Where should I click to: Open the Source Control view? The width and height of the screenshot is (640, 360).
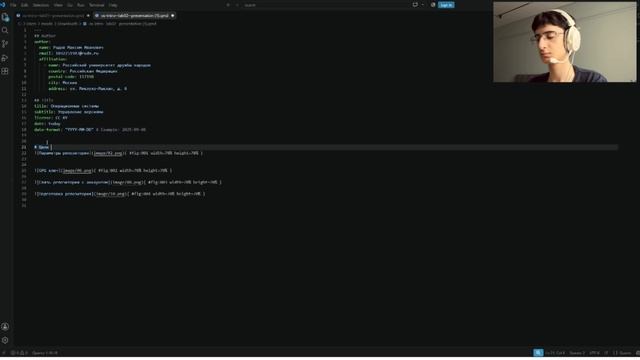[x=5, y=44]
